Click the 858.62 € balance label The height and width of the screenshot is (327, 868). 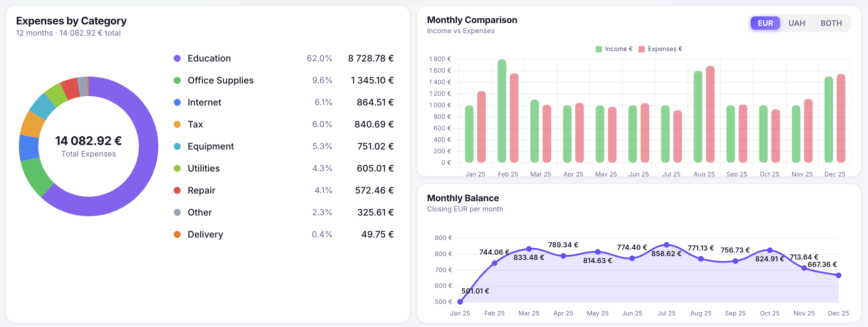(x=666, y=254)
